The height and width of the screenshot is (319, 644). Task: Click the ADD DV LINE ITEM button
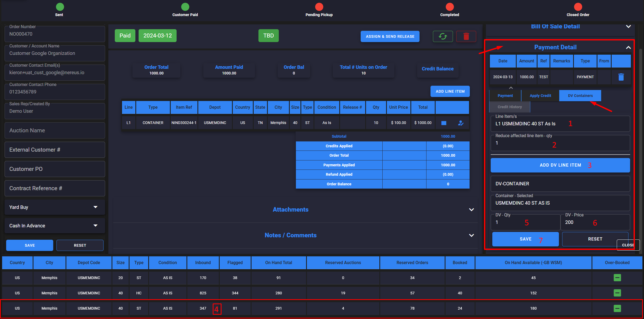point(560,165)
